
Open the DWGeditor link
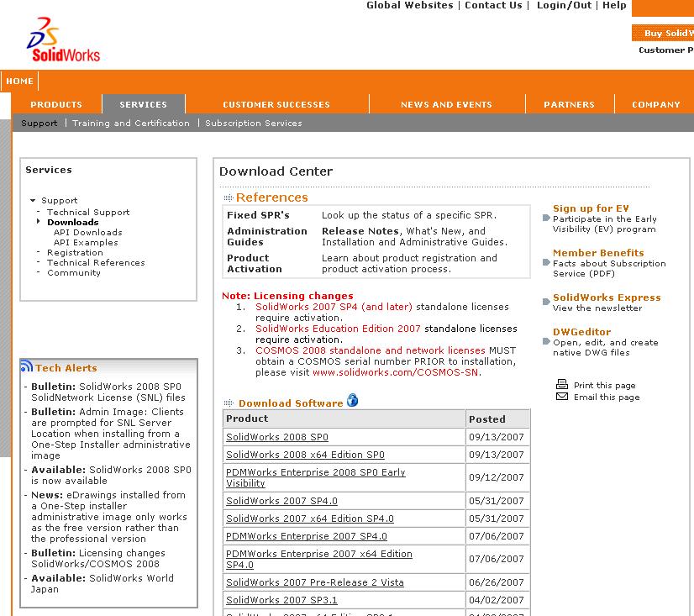coord(581,332)
